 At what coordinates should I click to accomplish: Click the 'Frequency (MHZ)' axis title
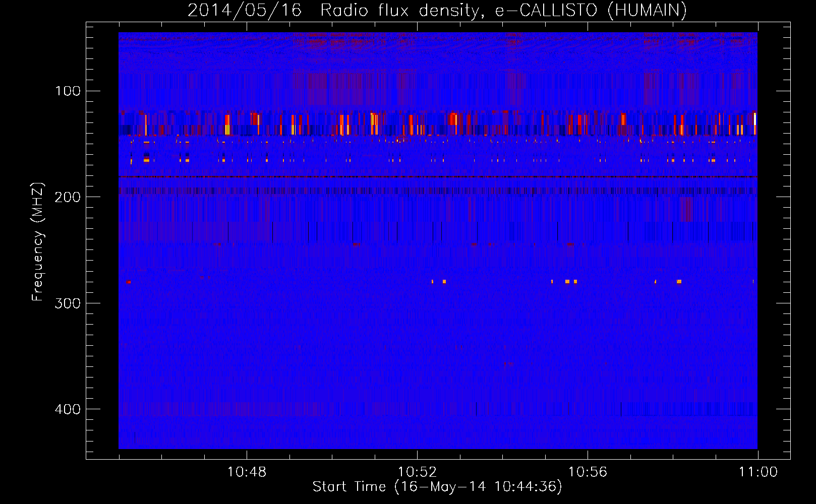tap(38, 242)
